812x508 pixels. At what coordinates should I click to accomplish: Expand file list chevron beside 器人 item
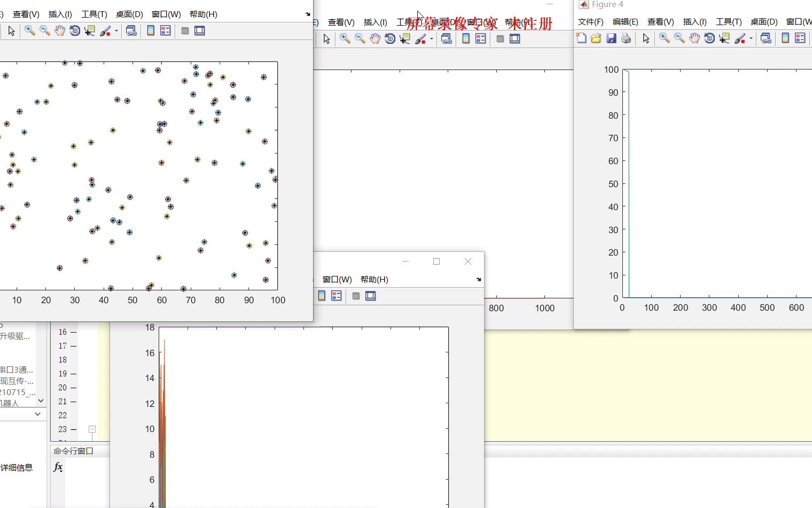(x=41, y=401)
